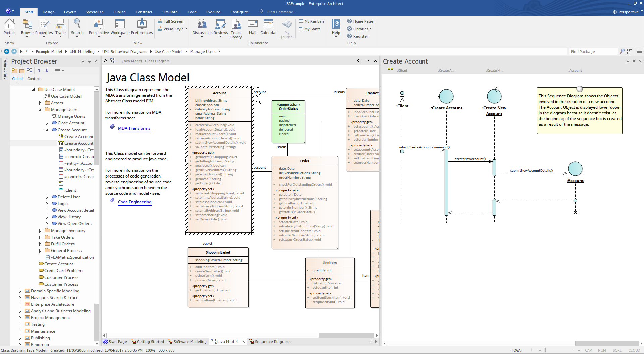Pin the Project Browser panel
The width and height of the screenshot is (644, 354).
(x=89, y=61)
